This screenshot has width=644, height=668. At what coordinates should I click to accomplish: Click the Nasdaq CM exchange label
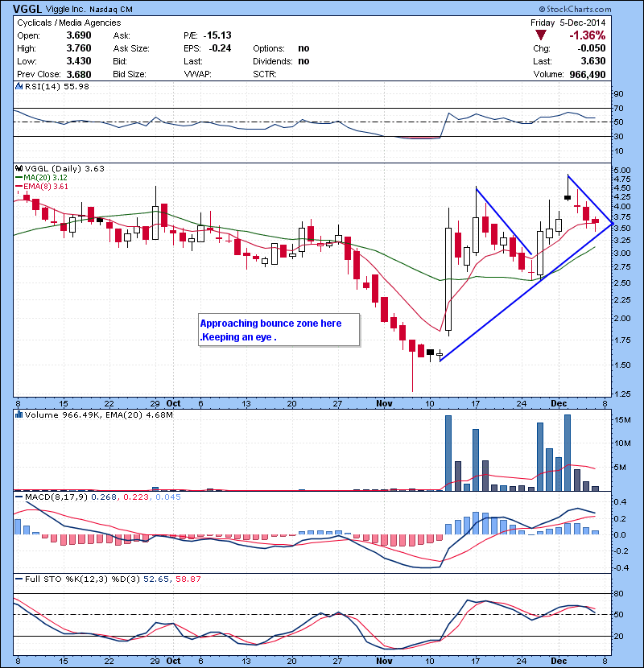point(111,9)
